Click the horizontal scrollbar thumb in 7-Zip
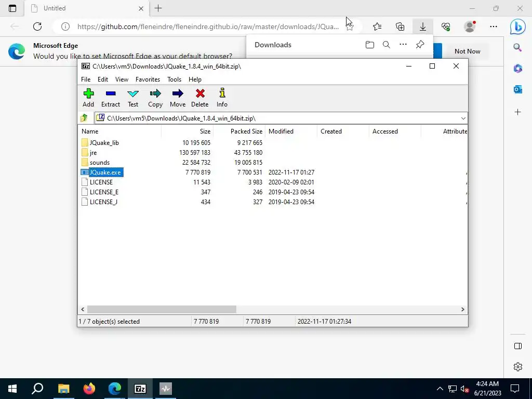Image resolution: width=532 pixels, height=399 pixels. coord(162,309)
